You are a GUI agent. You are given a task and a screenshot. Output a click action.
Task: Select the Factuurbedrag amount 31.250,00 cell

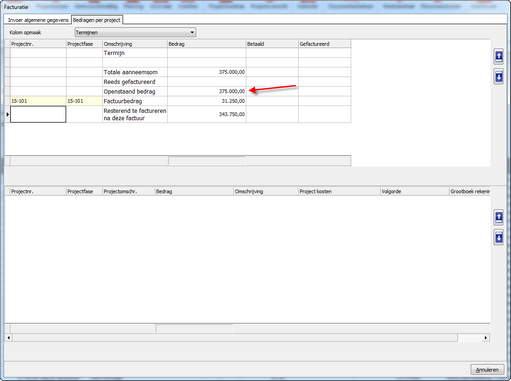(207, 101)
